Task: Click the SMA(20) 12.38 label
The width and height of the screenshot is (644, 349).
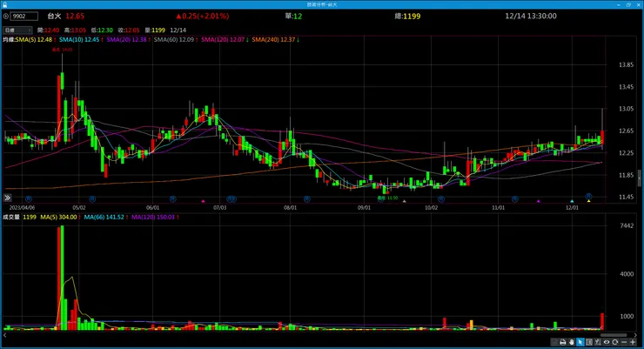Action: [128, 40]
